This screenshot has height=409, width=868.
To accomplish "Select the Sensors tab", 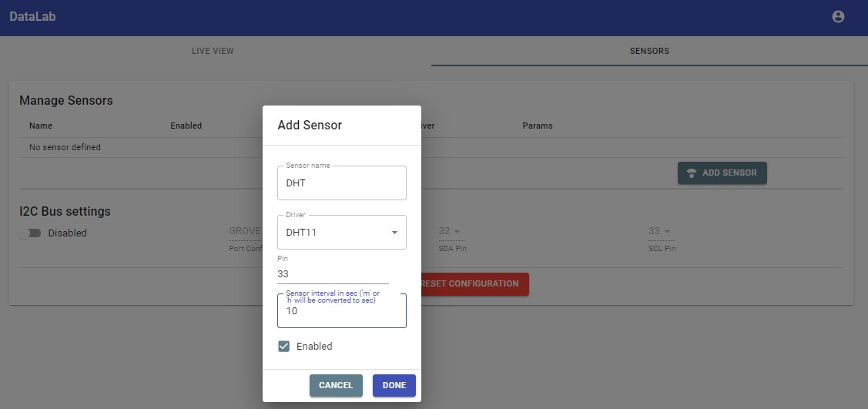I will point(649,52).
